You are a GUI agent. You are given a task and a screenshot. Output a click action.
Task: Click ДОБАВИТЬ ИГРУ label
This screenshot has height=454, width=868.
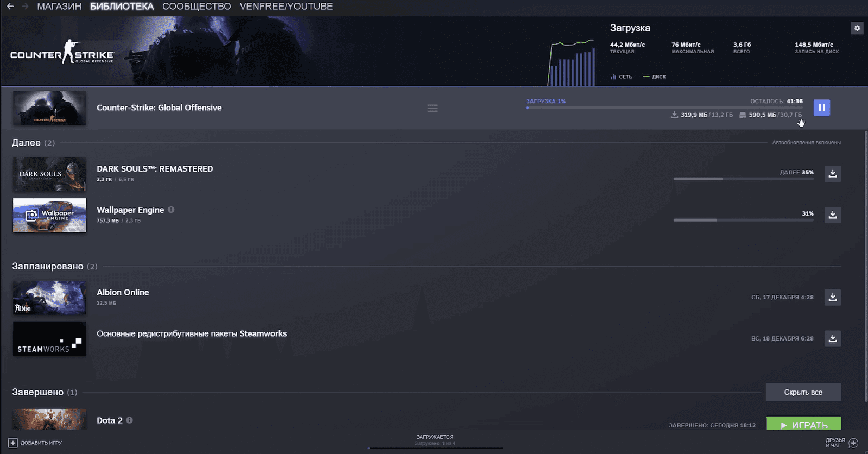(x=41, y=443)
